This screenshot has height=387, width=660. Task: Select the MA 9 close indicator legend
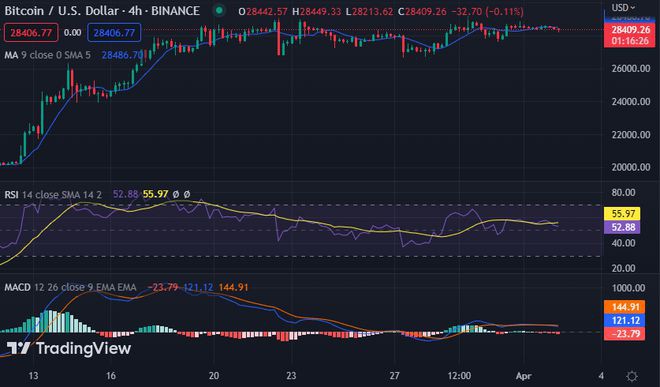[47, 55]
